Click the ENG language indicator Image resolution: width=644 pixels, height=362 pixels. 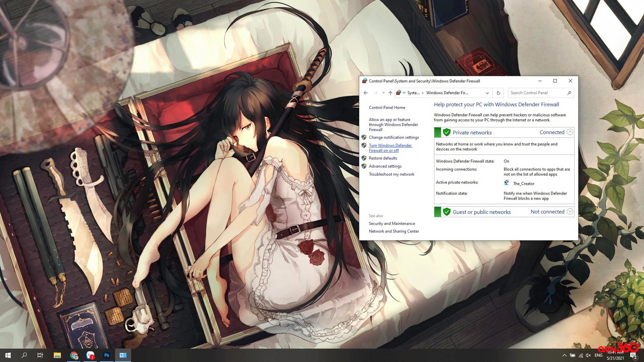(598, 355)
